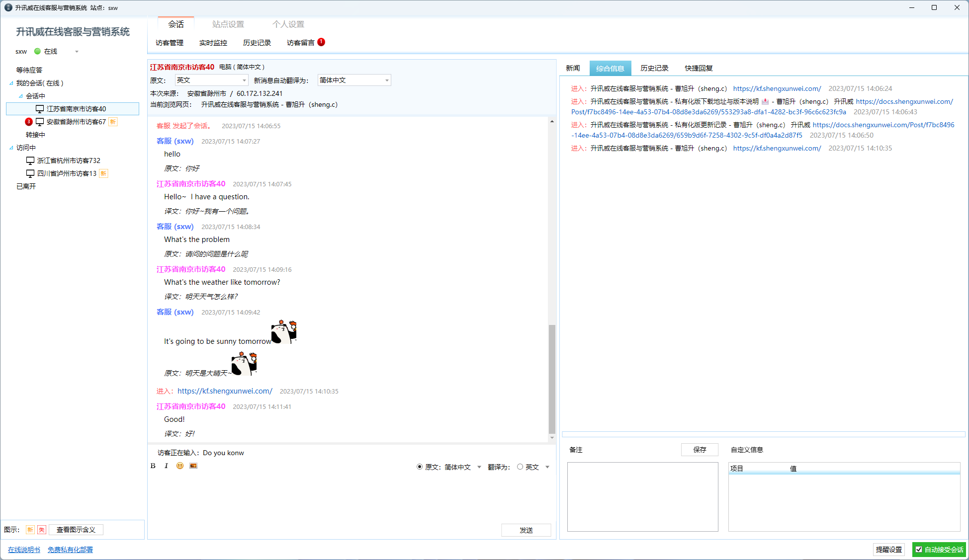Image resolution: width=969 pixels, height=560 pixels.
Task: Click the red 失 legend icon
Action: [42, 530]
